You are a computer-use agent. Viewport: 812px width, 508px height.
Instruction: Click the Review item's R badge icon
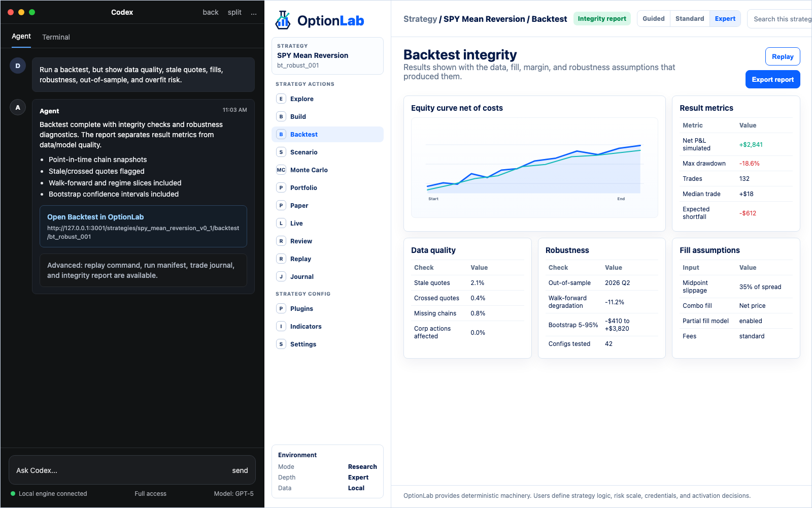[281, 241]
